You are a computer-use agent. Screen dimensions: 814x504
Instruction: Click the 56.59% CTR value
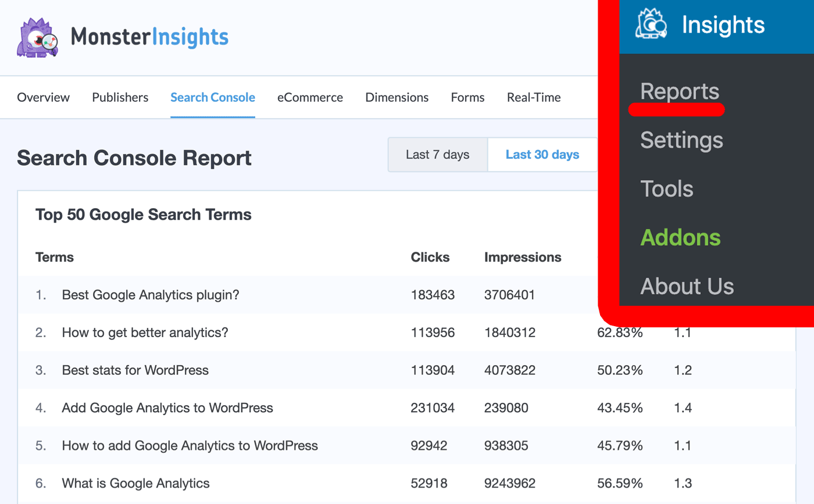pos(620,483)
